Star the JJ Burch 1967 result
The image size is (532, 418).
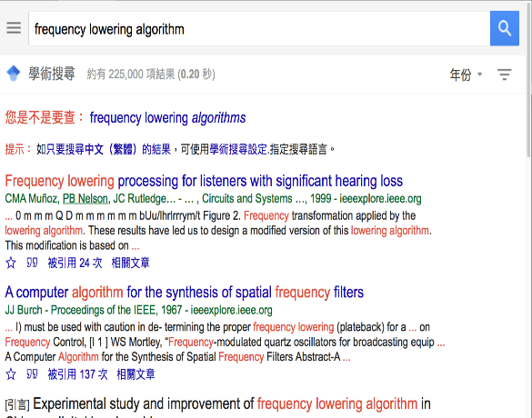coord(11,374)
